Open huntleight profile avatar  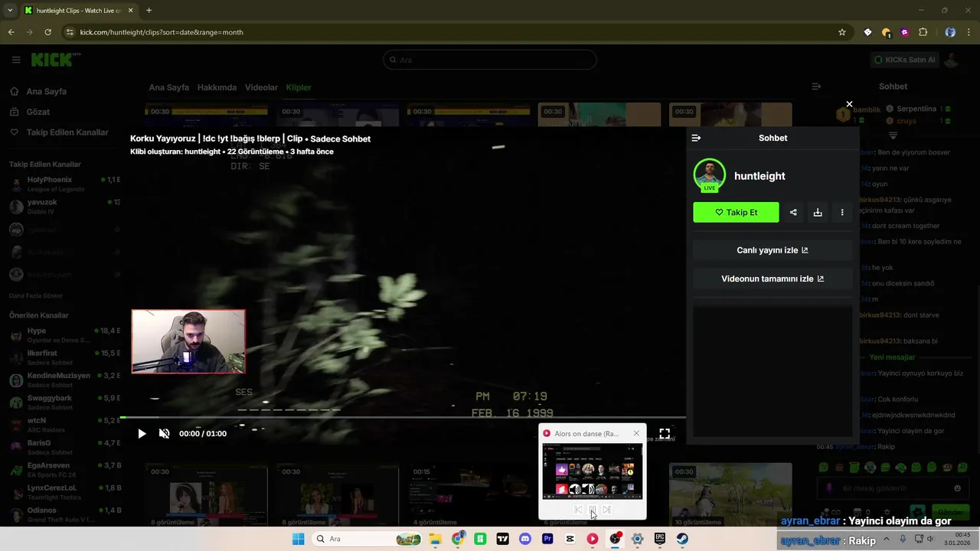710,175
